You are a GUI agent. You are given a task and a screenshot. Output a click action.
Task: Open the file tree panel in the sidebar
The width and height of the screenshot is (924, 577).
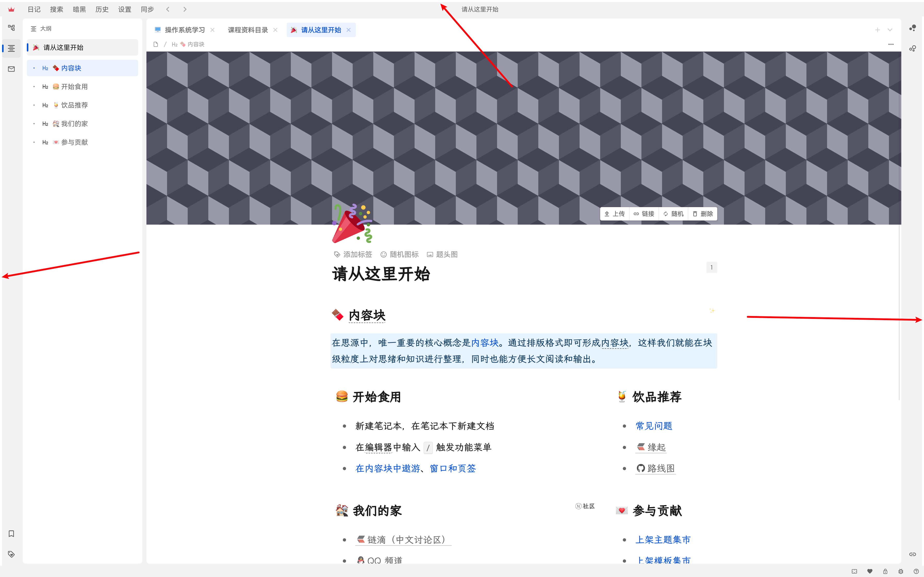11,28
